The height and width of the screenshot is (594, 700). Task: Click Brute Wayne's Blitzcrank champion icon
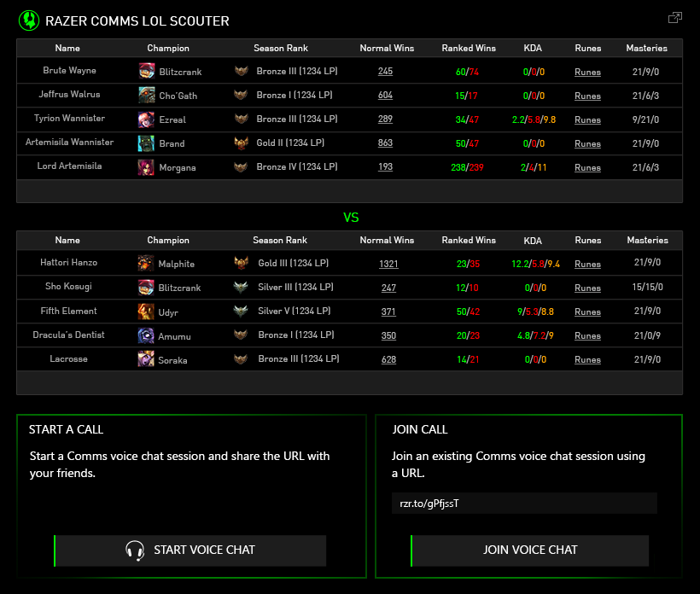[x=147, y=72]
